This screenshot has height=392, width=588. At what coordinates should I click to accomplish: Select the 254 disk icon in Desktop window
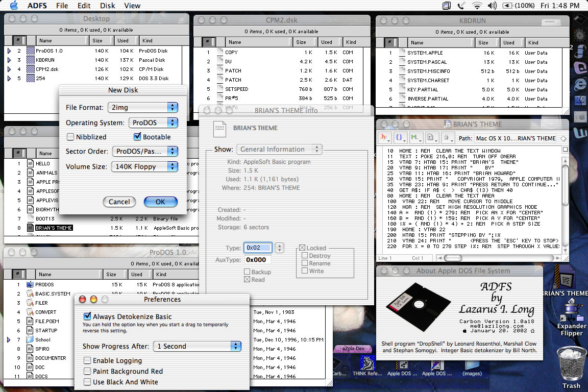pyautogui.click(x=31, y=79)
